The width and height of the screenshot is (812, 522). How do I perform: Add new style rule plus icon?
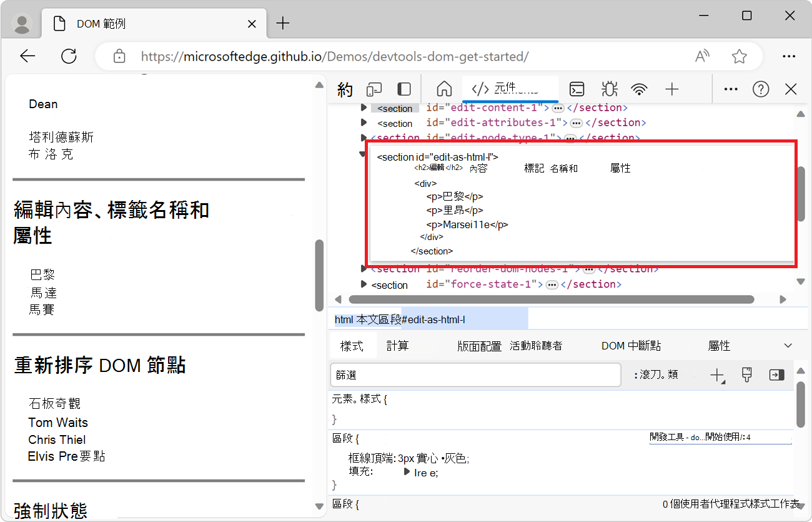pos(716,375)
